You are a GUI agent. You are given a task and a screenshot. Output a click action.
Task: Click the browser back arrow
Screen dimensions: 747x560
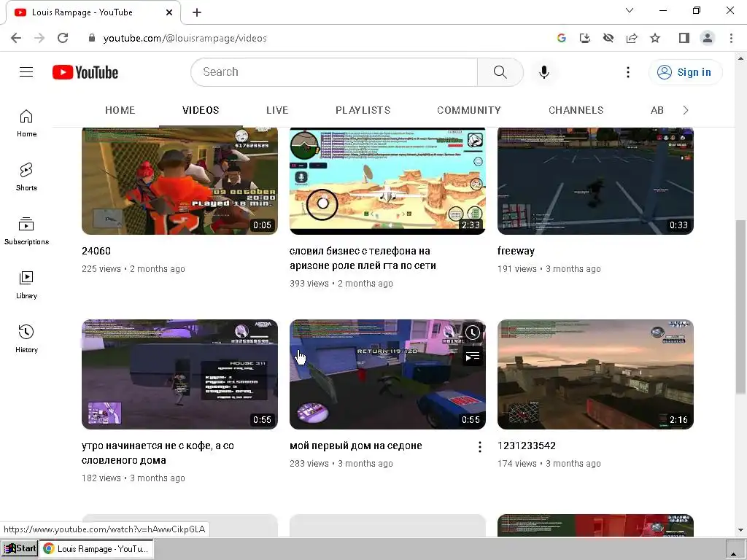(x=16, y=38)
